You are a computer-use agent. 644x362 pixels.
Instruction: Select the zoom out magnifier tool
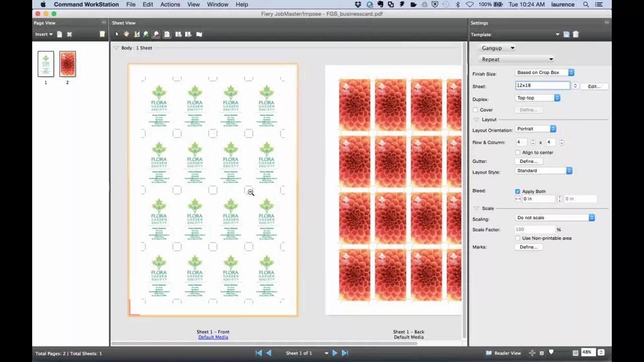tap(156, 34)
